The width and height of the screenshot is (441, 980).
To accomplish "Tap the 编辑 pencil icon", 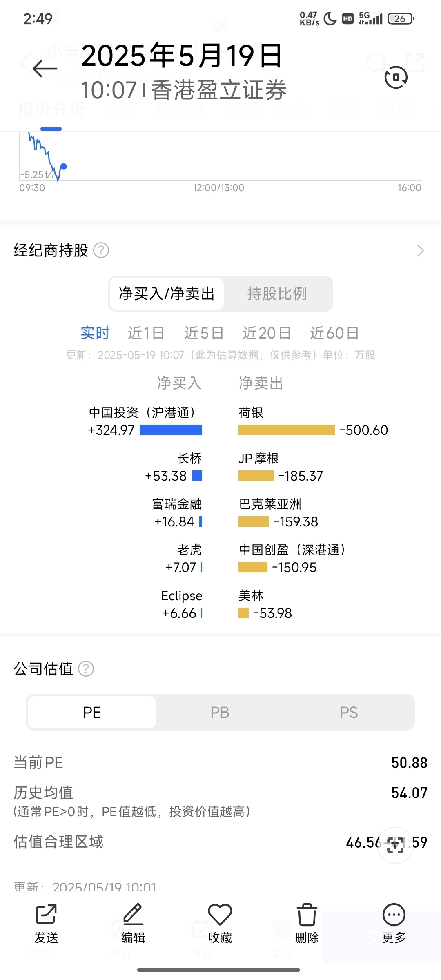I will click(x=133, y=914).
